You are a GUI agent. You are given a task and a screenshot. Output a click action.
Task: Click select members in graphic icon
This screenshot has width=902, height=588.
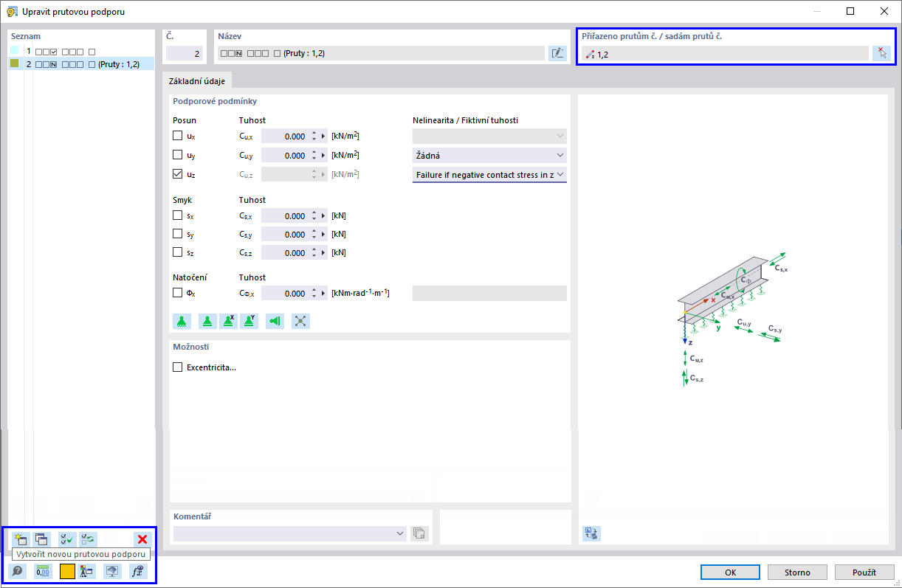882,53
